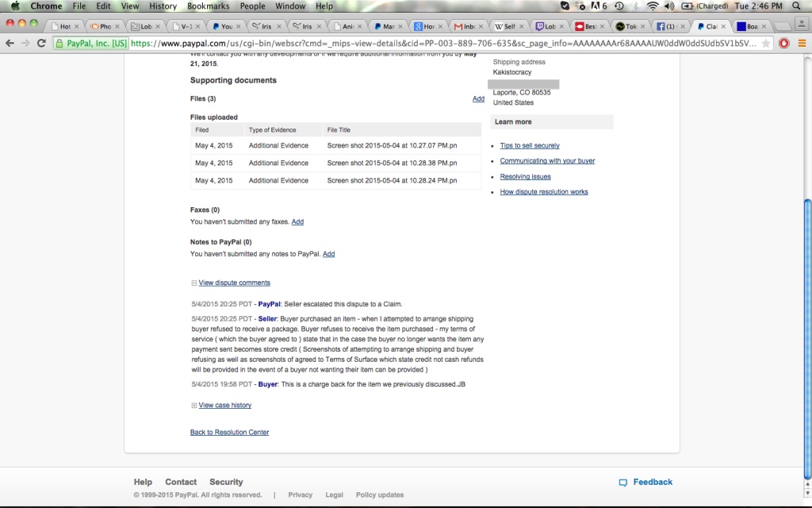
Task: Add a fax via Add link
Action: point(297,222)
